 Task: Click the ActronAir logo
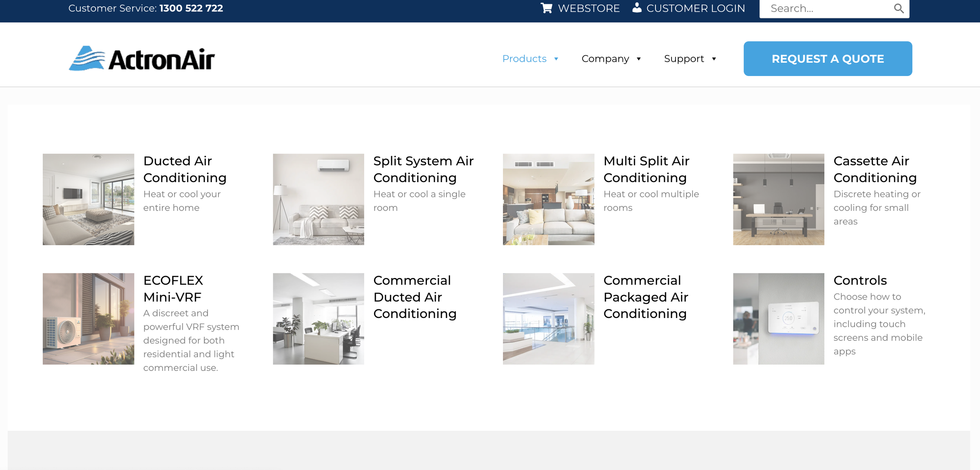pos(142,59)
